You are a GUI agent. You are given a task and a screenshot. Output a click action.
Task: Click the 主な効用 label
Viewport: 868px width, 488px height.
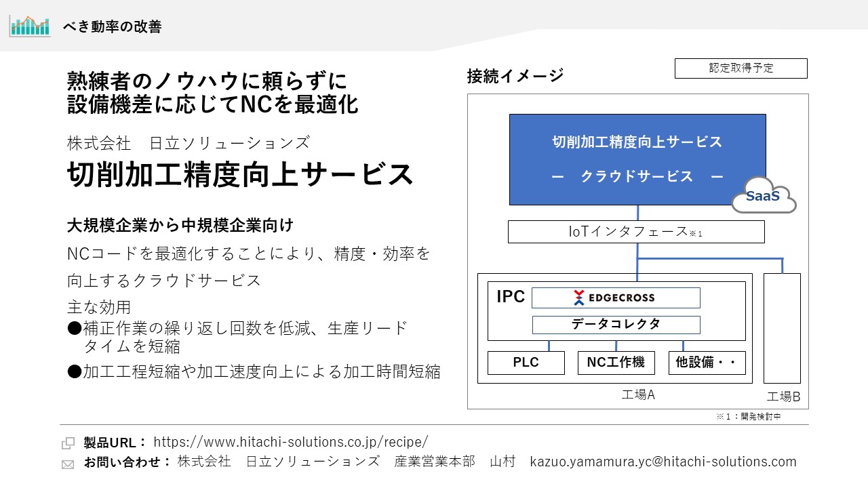(99, 307)
